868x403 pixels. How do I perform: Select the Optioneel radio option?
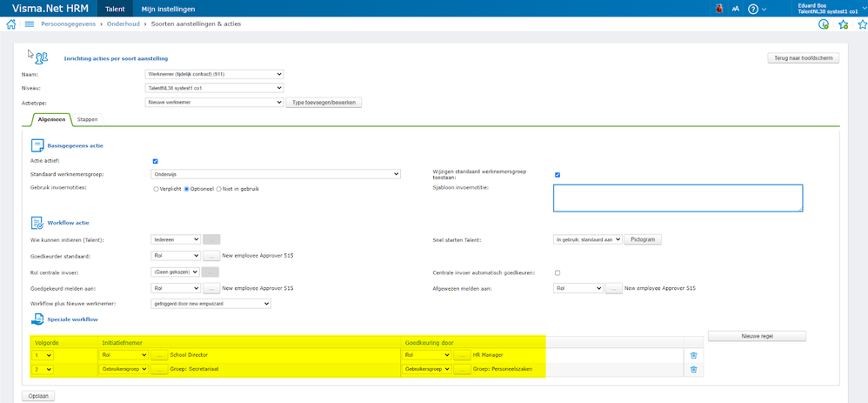(x=187, y=189)
